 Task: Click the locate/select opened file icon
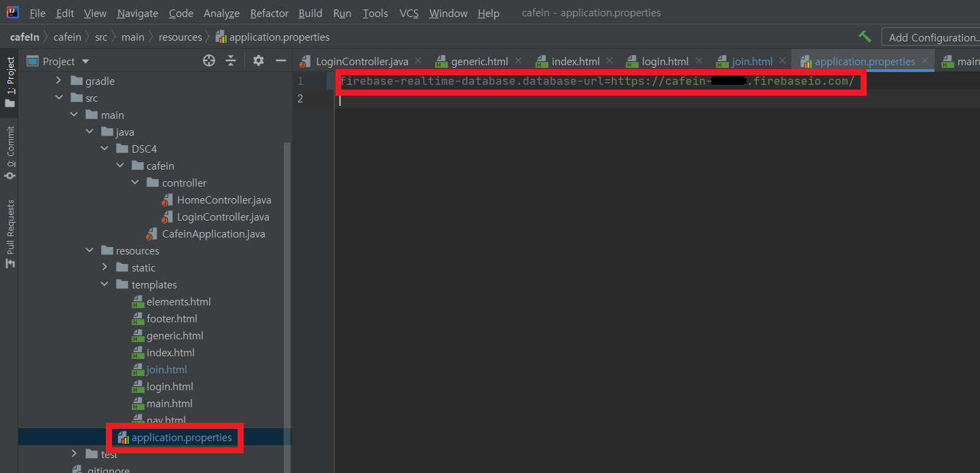[x=209, y=60]
